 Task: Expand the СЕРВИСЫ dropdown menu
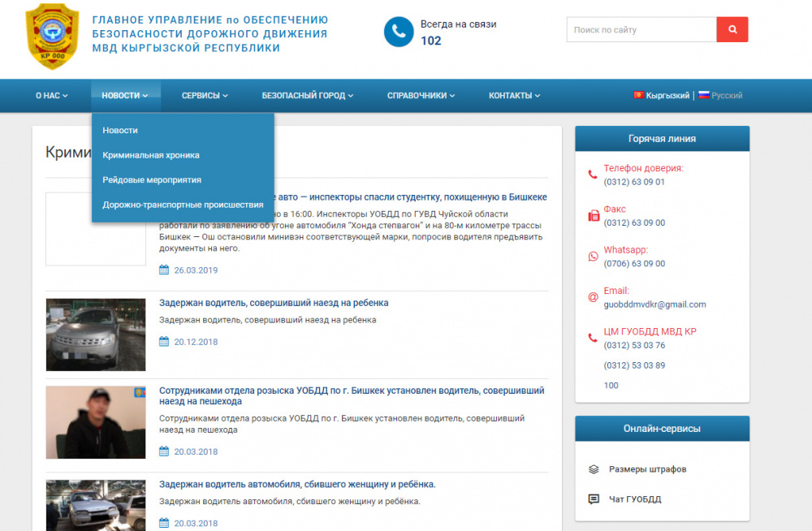[205, 96]
